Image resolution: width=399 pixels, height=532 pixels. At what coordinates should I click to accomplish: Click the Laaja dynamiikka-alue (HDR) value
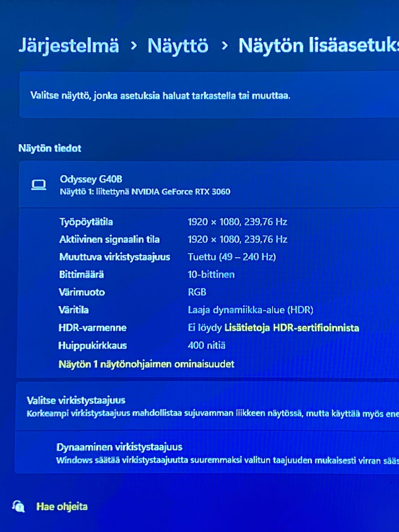tap(251, 310)
